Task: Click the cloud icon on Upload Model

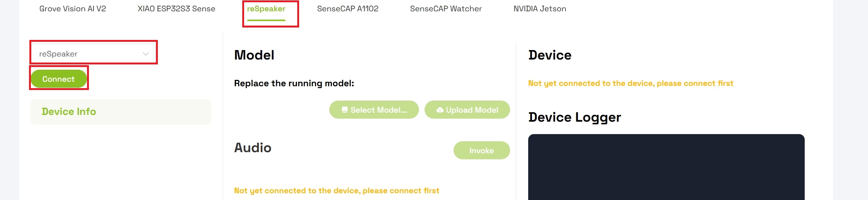Action: pos(440,110)
